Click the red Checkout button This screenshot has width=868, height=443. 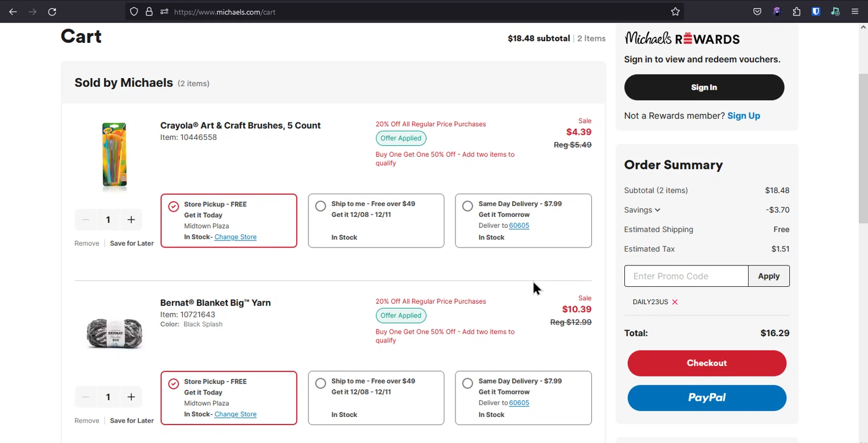[707, 363]
